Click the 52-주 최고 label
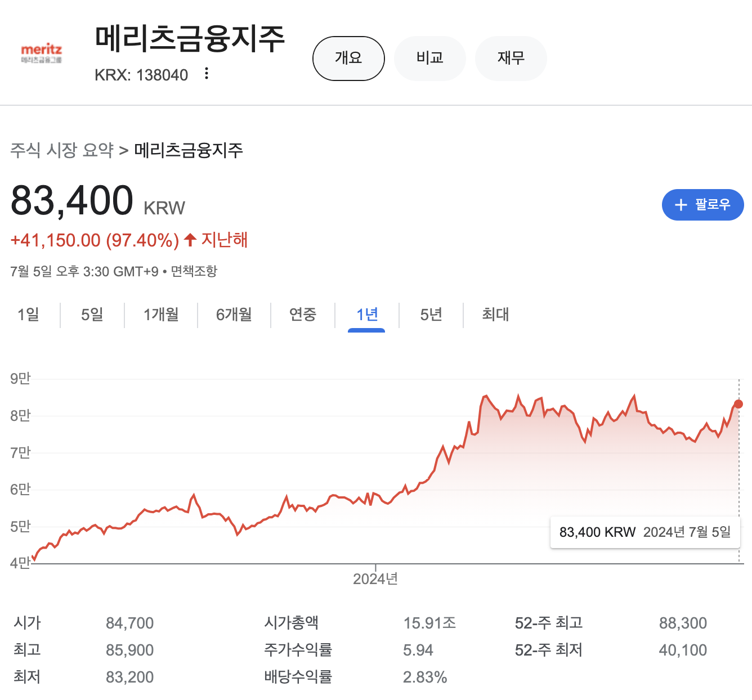The image size is (752, 700). [x=549, y=623]
